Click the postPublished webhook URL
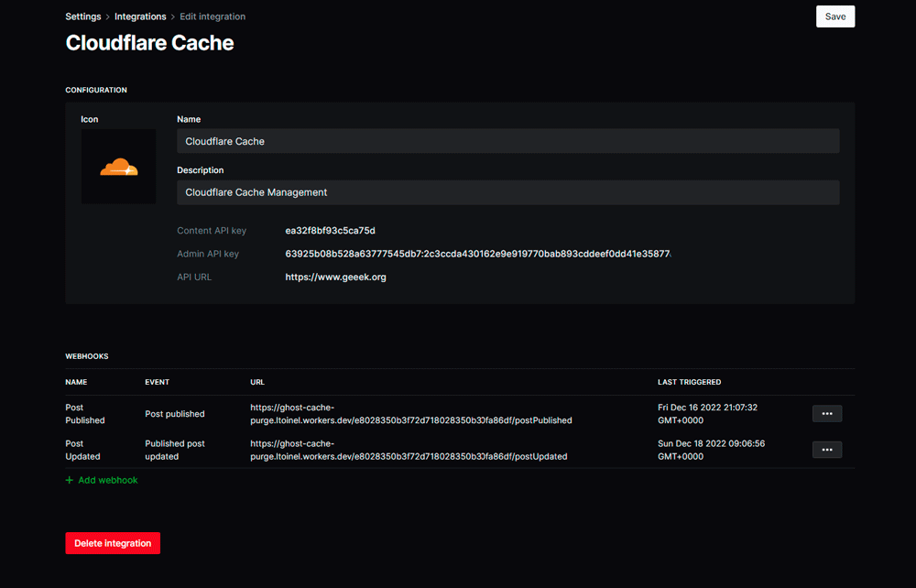This screenshot has width=916, height=588. pos(410,414)
